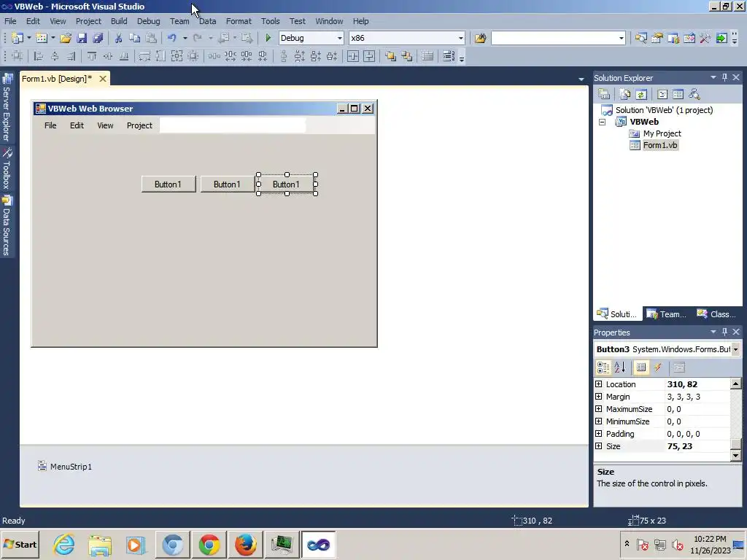
Task: Click Solution Explorer's Show All Files icon
Action: (x=625, y=94)
